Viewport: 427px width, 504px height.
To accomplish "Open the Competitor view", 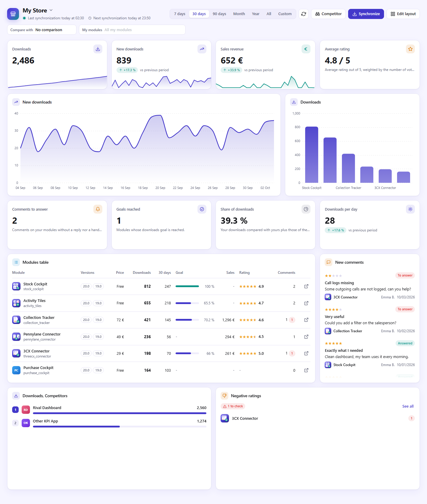I will (328, 14).
